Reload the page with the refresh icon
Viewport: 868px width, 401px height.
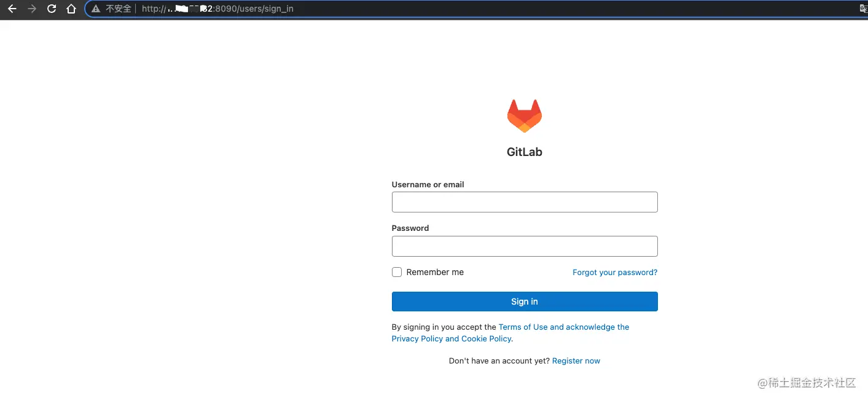[52, 9]
